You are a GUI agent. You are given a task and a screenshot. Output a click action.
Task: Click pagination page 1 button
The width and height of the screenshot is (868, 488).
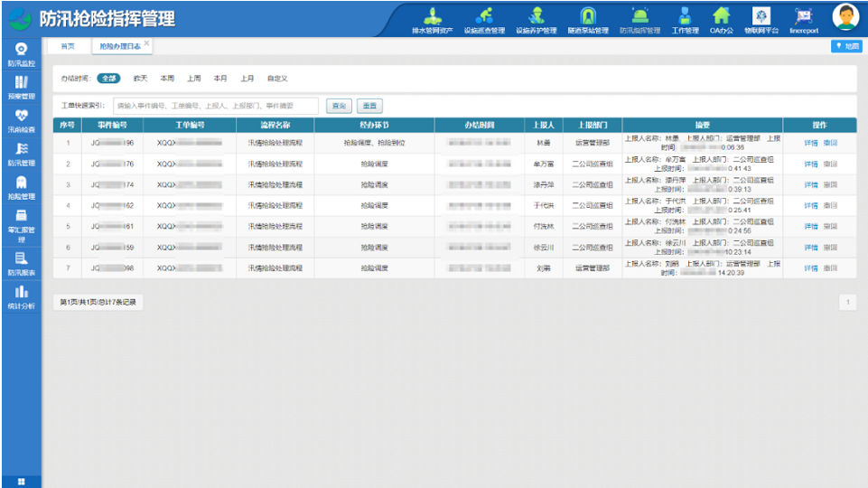(x=847, y=302)
